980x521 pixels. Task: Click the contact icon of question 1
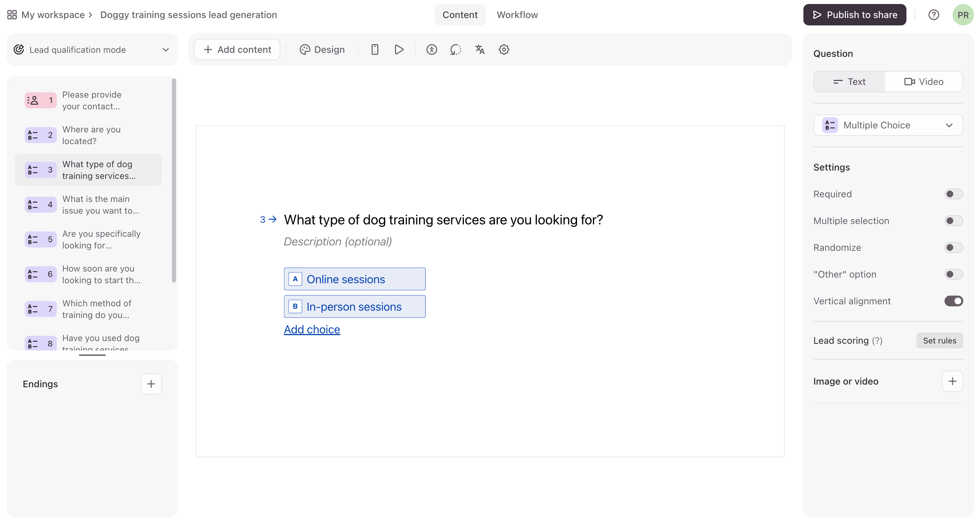click(33, 100)
